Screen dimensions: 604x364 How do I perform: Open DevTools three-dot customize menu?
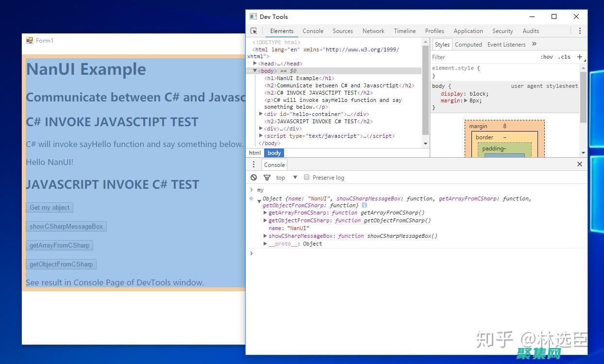[x=579, y=31]
